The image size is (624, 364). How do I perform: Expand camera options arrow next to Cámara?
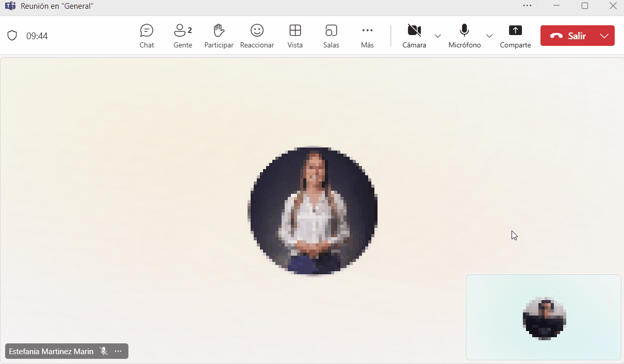438,36
